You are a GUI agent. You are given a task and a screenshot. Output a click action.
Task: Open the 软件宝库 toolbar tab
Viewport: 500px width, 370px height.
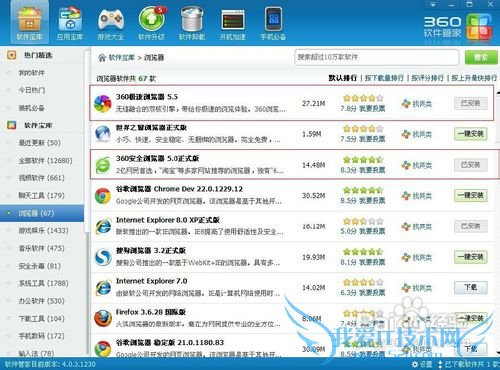pyautogui.click(x=29, y=23)
